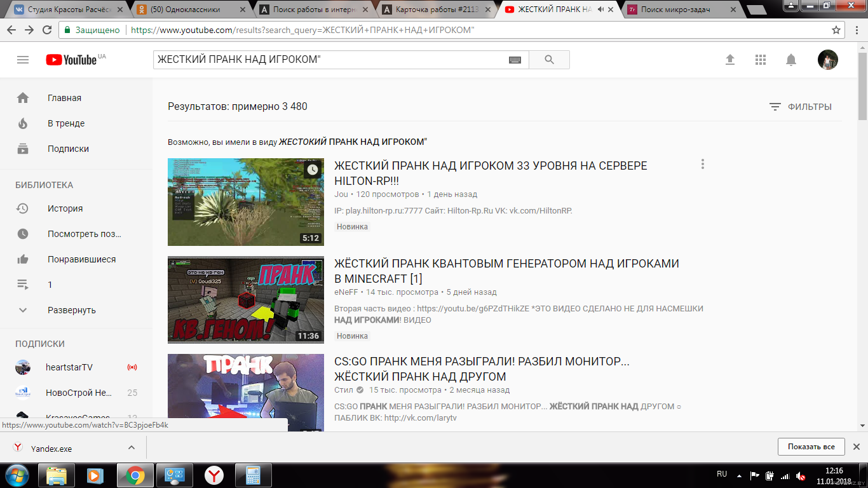
Task: Open volume icon in system tray
Action: click(x=801, y=475)
